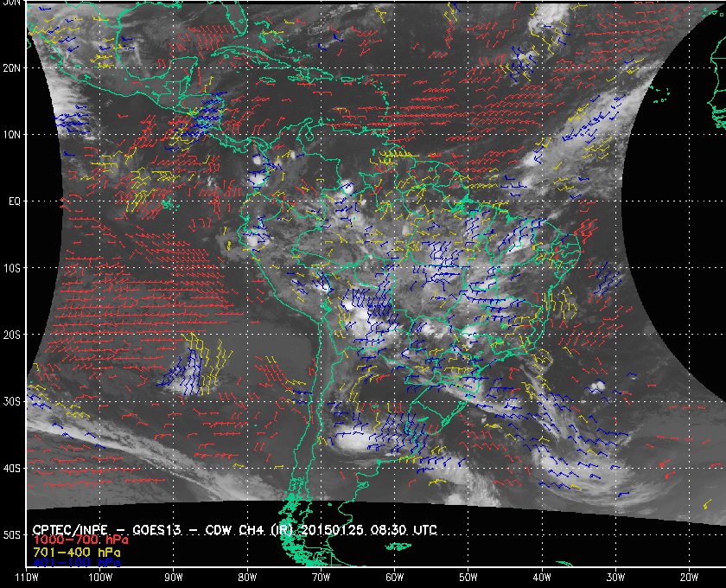Click the 30W longitude label

tap(615, 578)
